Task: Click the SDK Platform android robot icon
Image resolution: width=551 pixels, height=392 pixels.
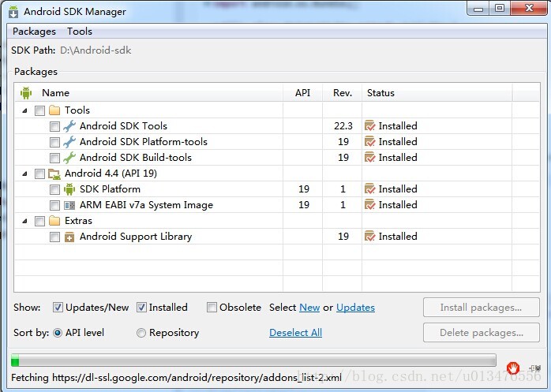Action: [x=69, y=189]
